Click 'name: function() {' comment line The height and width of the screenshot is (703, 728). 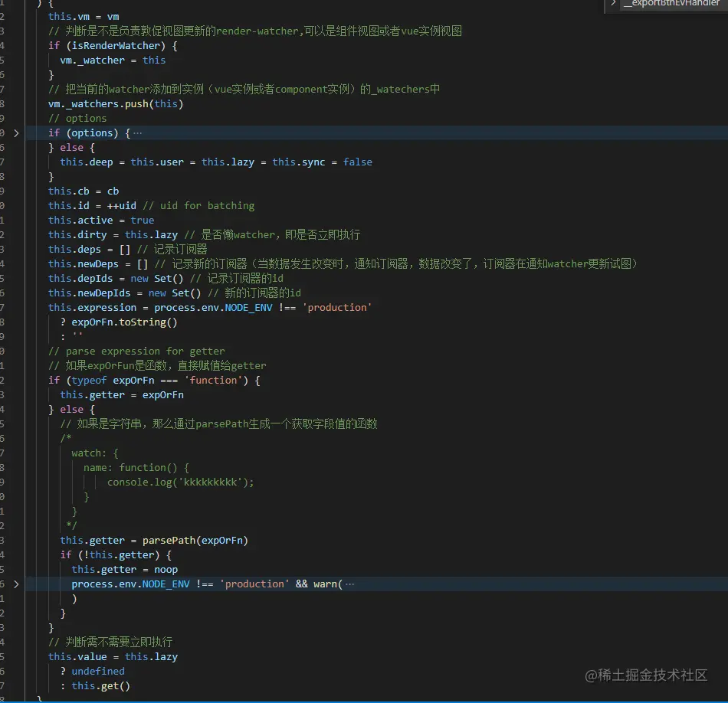tap(136, 468)
